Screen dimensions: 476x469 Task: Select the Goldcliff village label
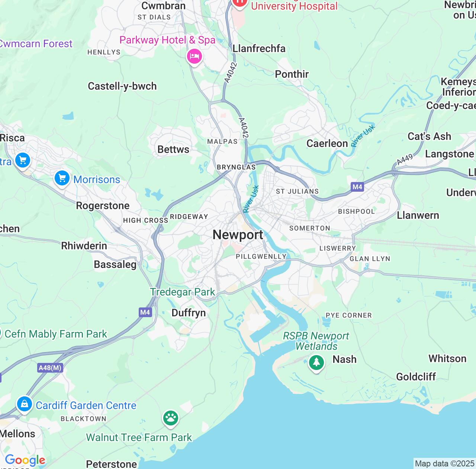[x=416, y=377]
